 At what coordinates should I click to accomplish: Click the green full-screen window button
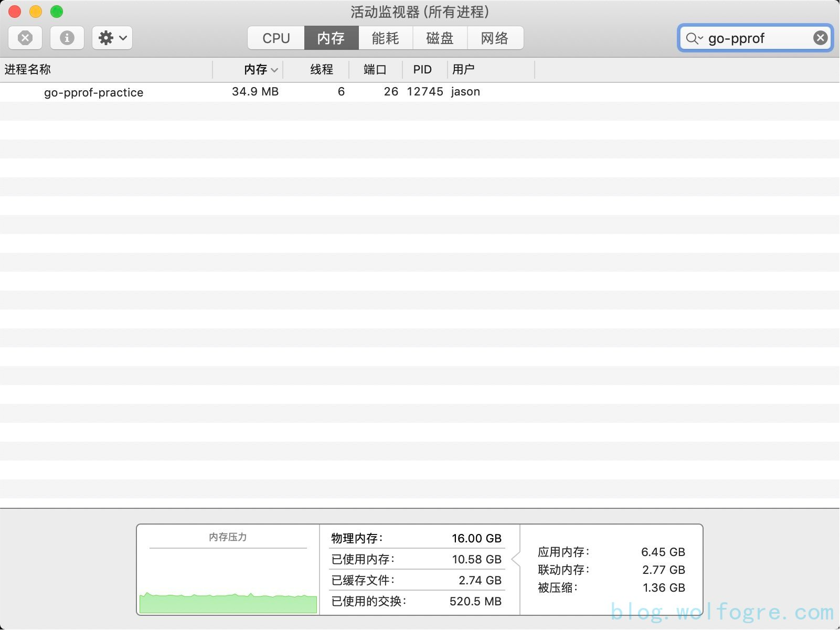[57, 12]
